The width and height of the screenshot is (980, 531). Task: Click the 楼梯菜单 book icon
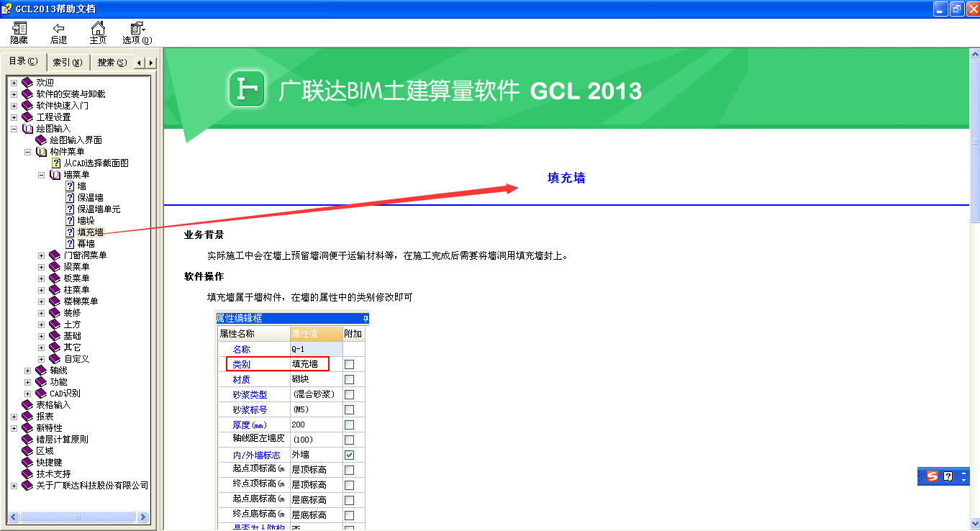55,301
